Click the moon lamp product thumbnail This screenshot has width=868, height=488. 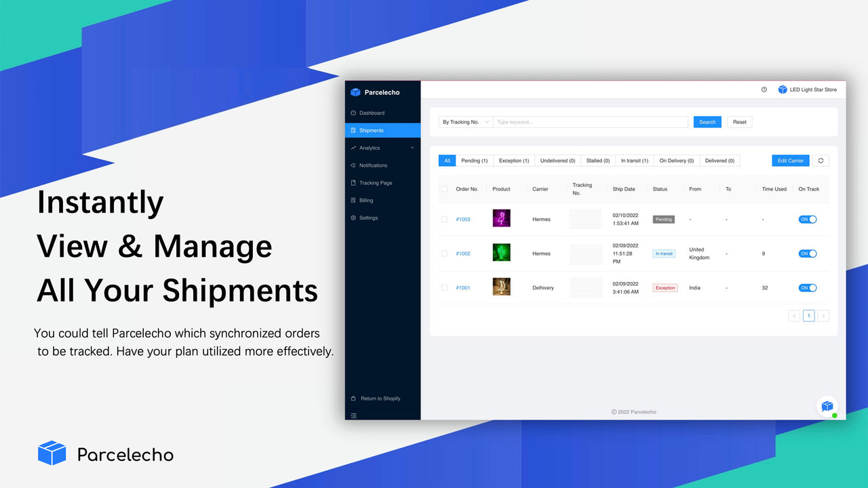click(501, 287)
